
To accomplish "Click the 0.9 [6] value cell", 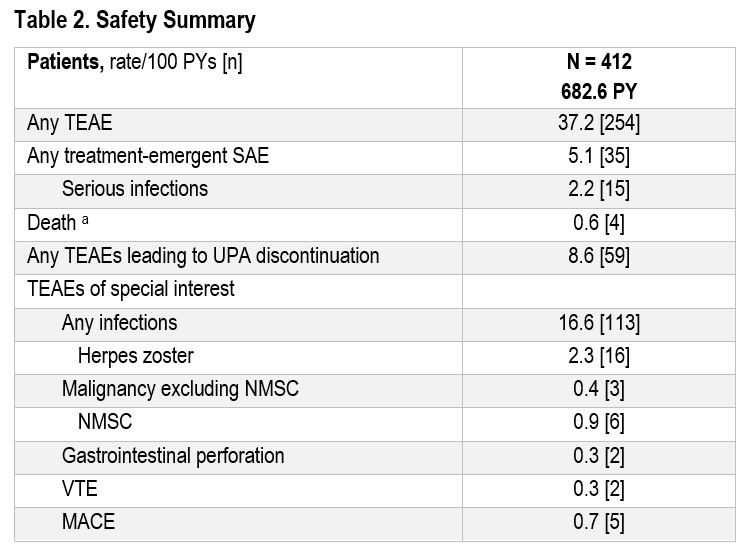I will (599, 422).
